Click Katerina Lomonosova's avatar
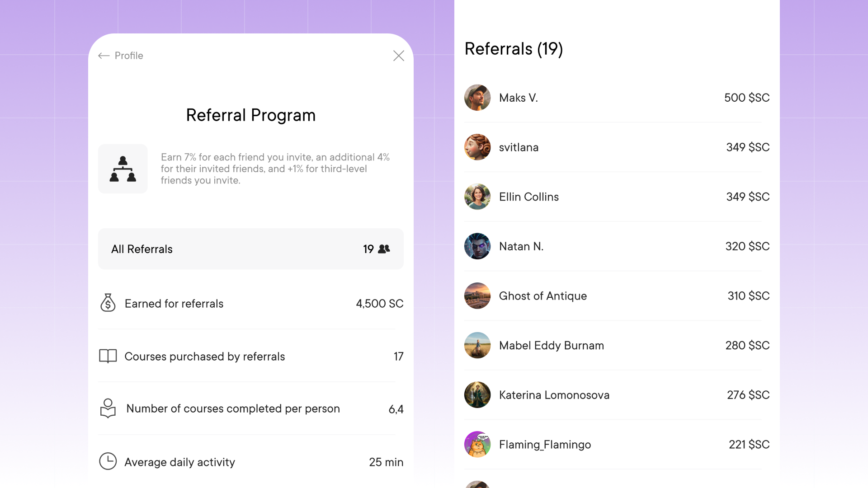 pyautogui.click(x=477, y=395)
